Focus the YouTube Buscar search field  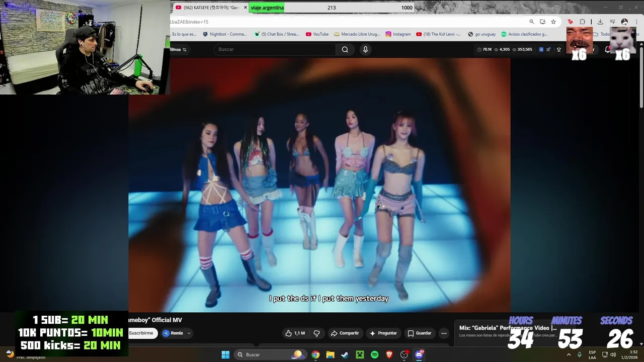(275, 49)
